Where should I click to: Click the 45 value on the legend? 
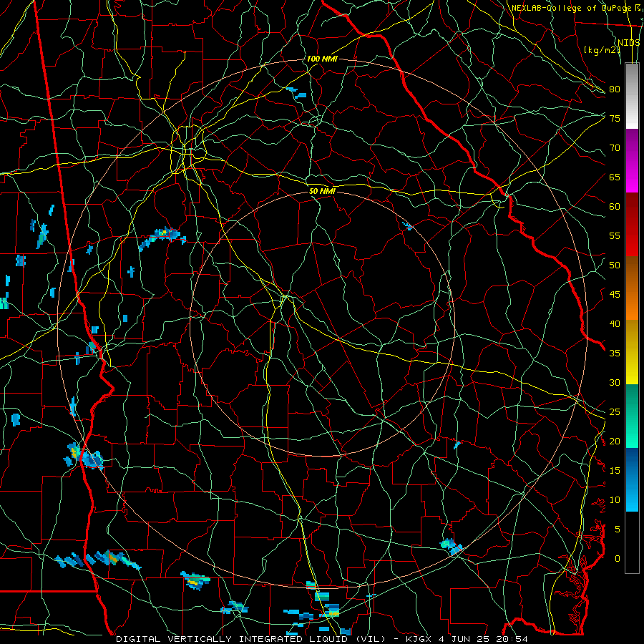[615, 295]
